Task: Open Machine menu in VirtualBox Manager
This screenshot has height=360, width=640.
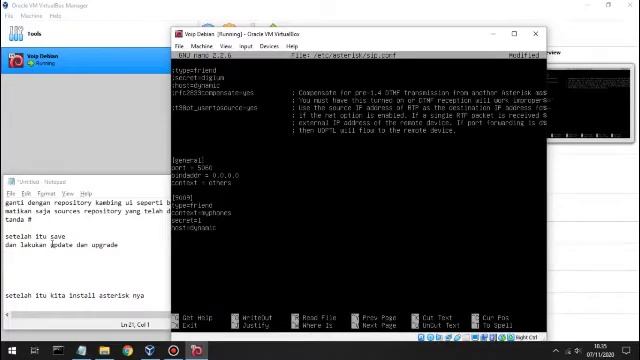Action: (31, 16)
